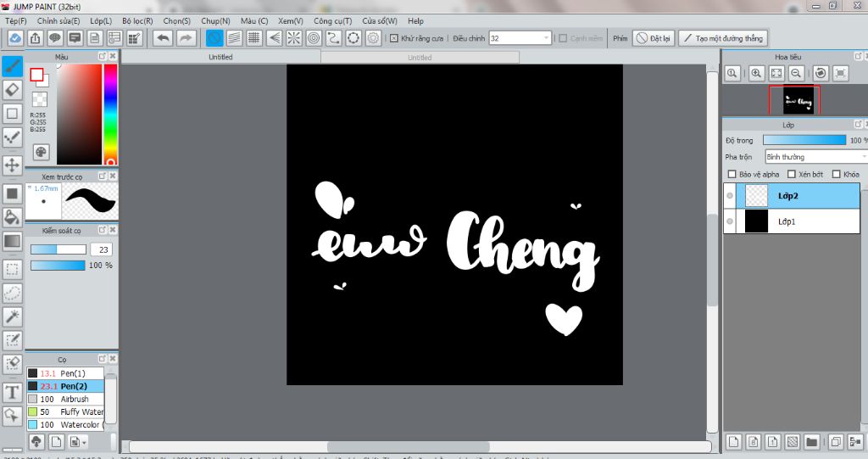Image resolution: width=868 pixels, height=459 pixels.
Task: Create a new layer folder
Action: click(x=811, y=442)
